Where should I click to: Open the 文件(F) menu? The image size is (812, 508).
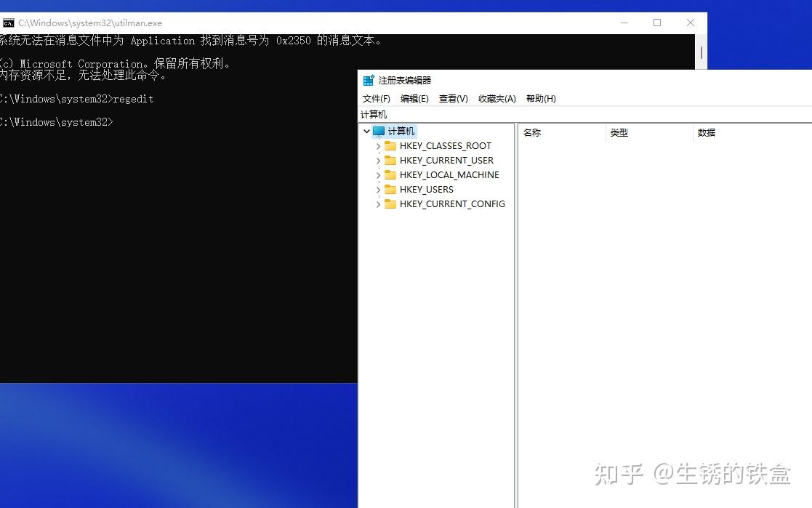[376, 98]
